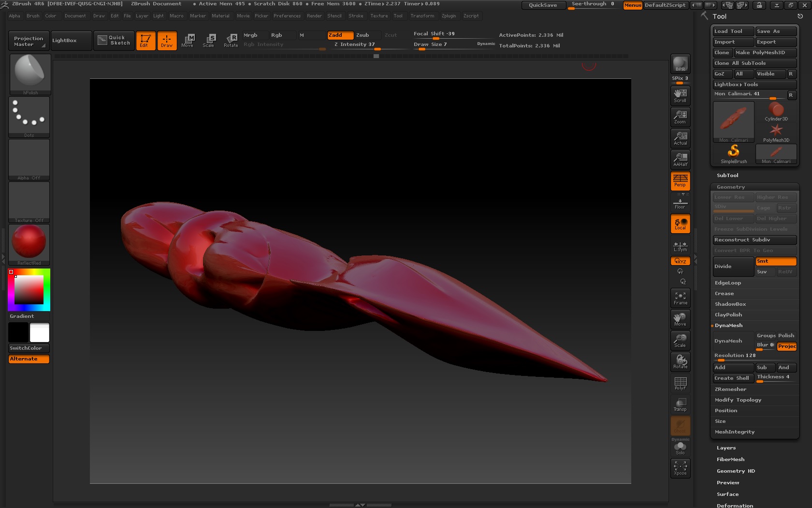This screenshot has height=508, width=812.
Task: Click the Xpose icon
Action: click(x=680, y=468)
